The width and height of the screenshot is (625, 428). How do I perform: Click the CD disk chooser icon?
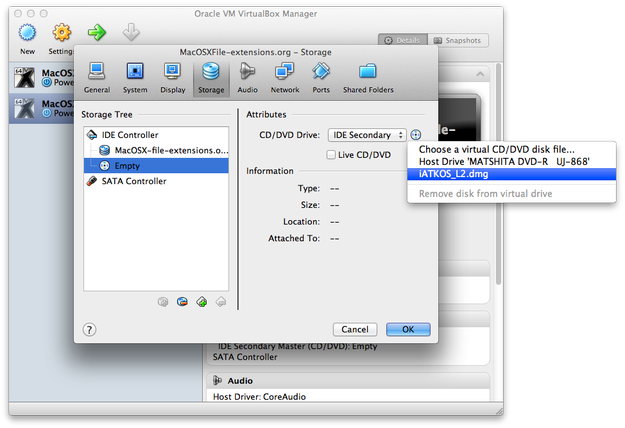click(x=416, y=135)
